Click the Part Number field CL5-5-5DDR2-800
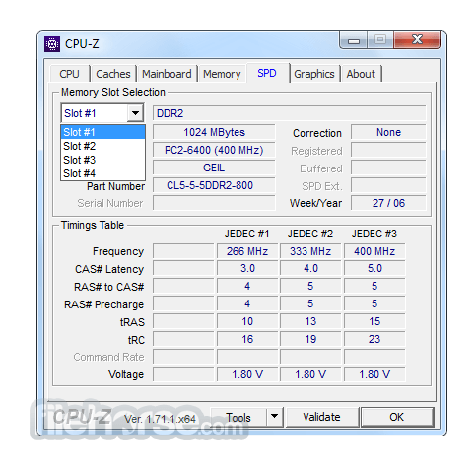This screenshot has width=476, height=470. coord(214,185)
